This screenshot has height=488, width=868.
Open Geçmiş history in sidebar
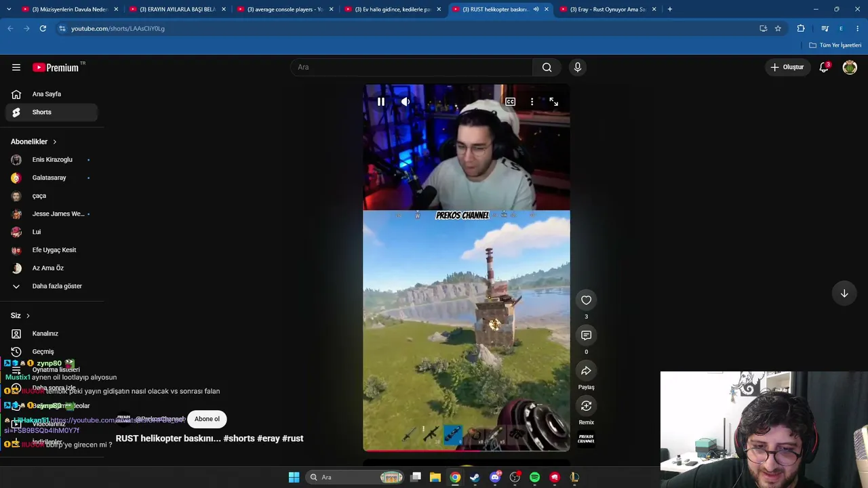(x=52, y=352)
